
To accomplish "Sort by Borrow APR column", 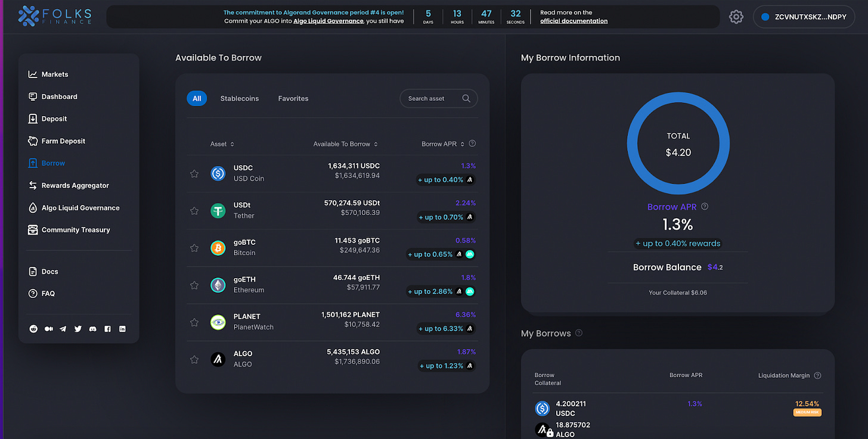I will (x=443, y=144).
